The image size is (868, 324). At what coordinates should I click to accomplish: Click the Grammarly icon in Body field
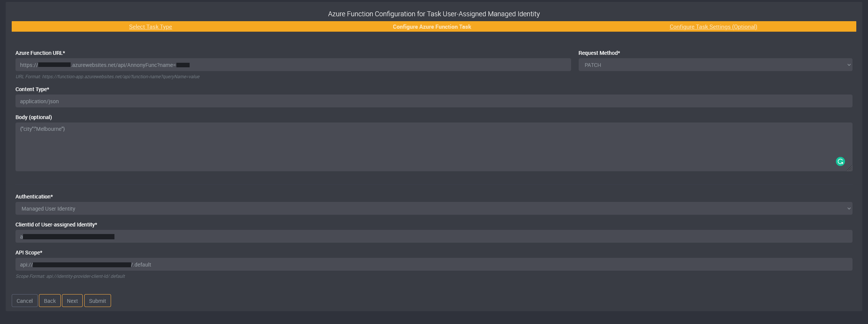pos(840,161)
